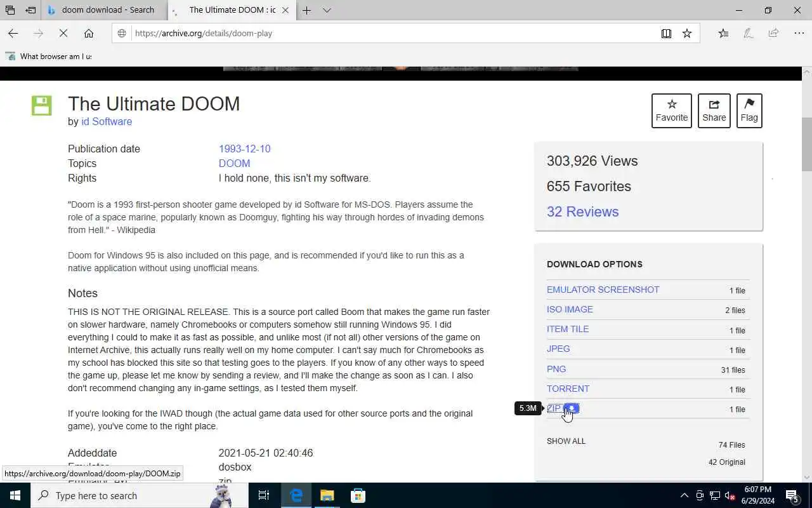Show hidden system tray icons
This screenshot has height=508, width=812.
coord(684,495)
